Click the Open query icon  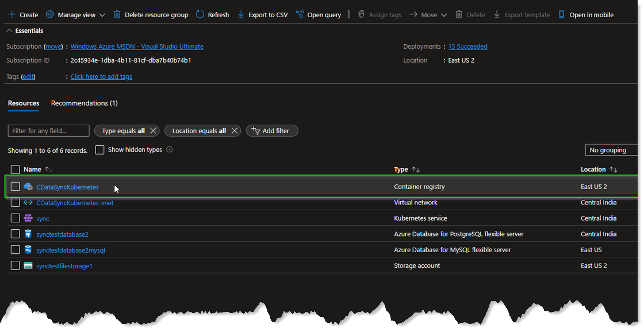coord(300,14)
